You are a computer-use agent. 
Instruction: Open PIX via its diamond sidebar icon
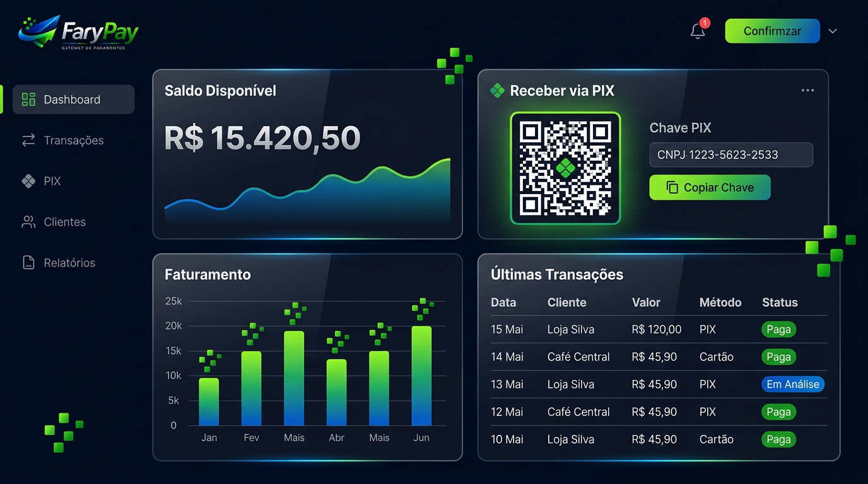[x=28, y=181]
